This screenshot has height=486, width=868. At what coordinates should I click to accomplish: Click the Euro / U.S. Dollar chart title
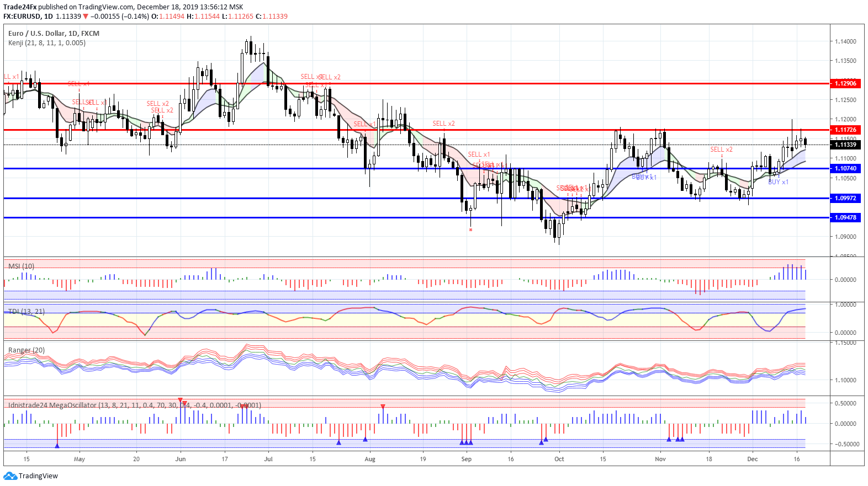coord(54,33)
